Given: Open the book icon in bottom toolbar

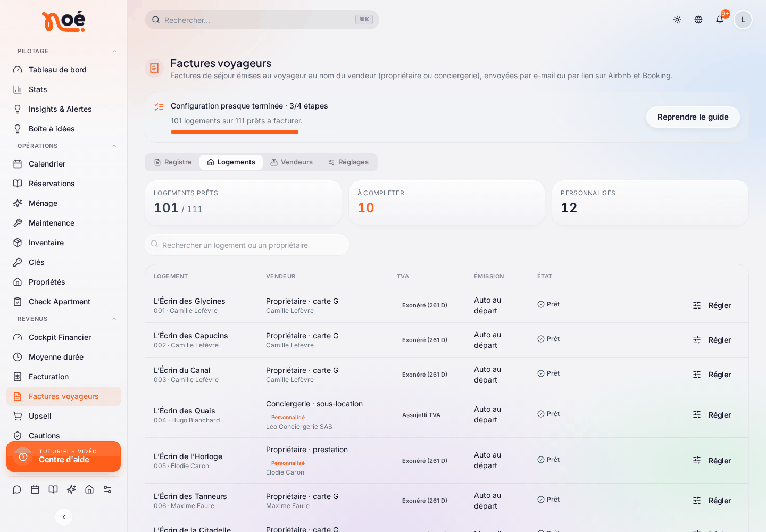Looking at the screenshot, I should tap(53, 489).
